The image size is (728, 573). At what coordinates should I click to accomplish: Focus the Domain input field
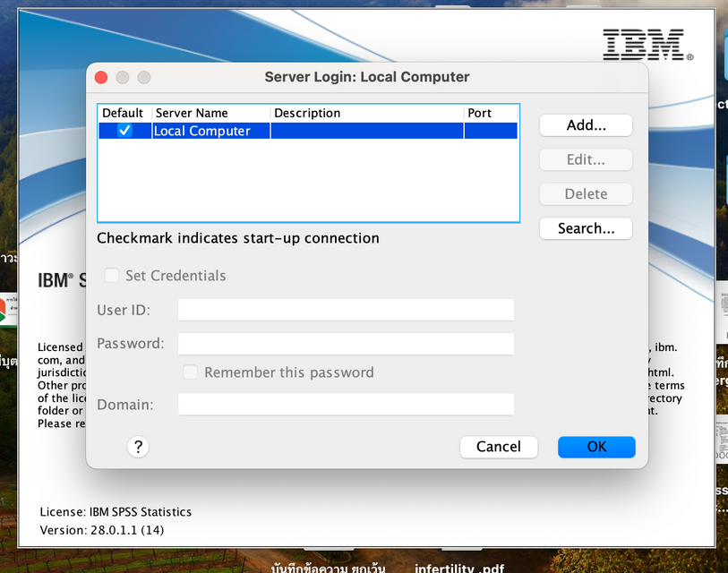347,405
